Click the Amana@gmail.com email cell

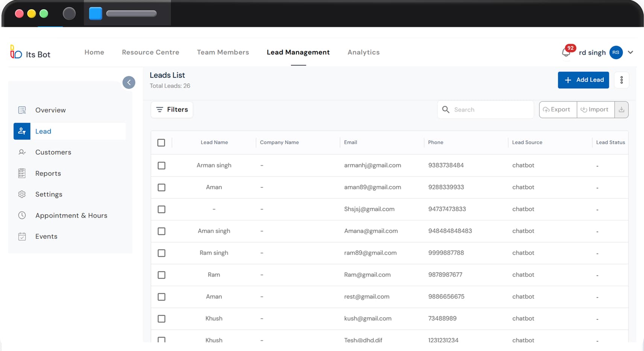(371, 231)
